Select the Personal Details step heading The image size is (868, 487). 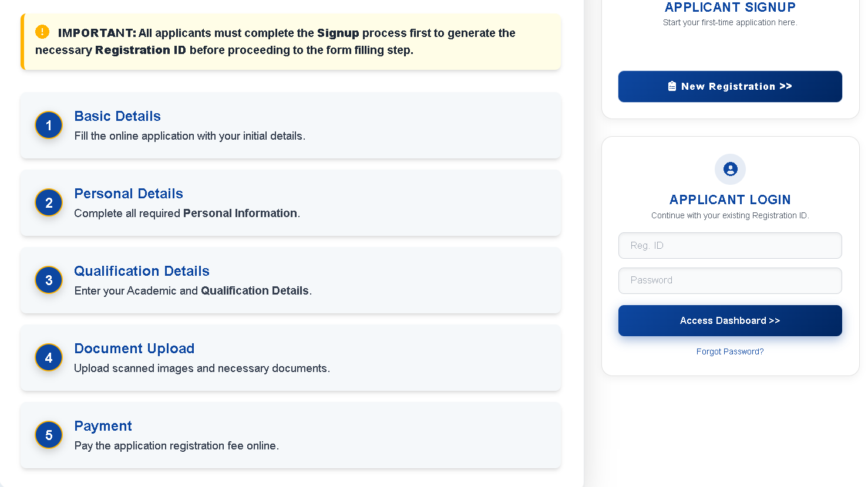129,194
